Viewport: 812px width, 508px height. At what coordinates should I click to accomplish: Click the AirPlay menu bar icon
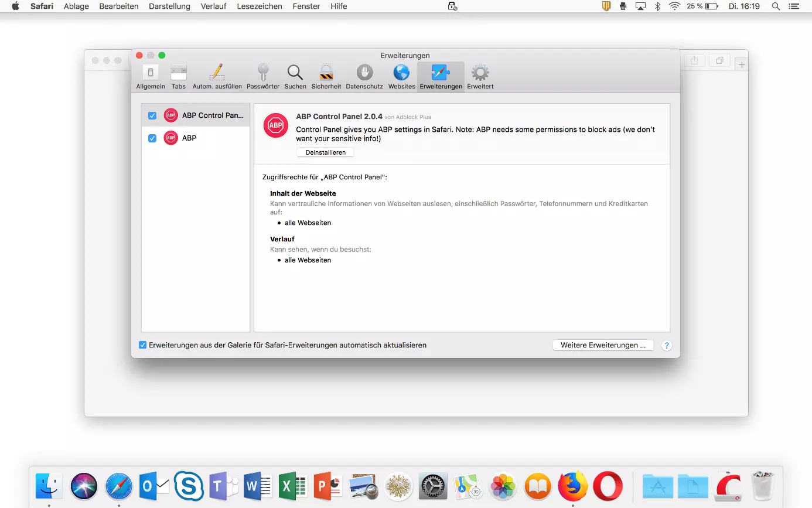pos(640,6)
